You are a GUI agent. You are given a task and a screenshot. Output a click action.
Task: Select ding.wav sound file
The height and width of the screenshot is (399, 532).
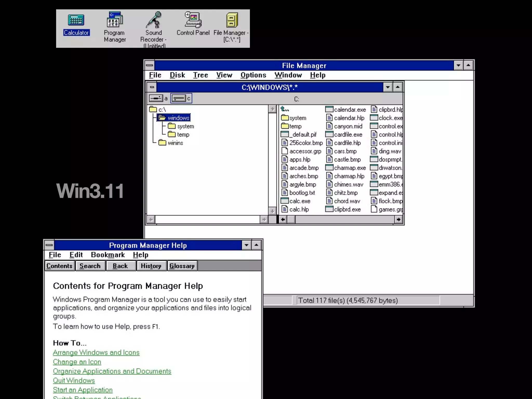386,151
